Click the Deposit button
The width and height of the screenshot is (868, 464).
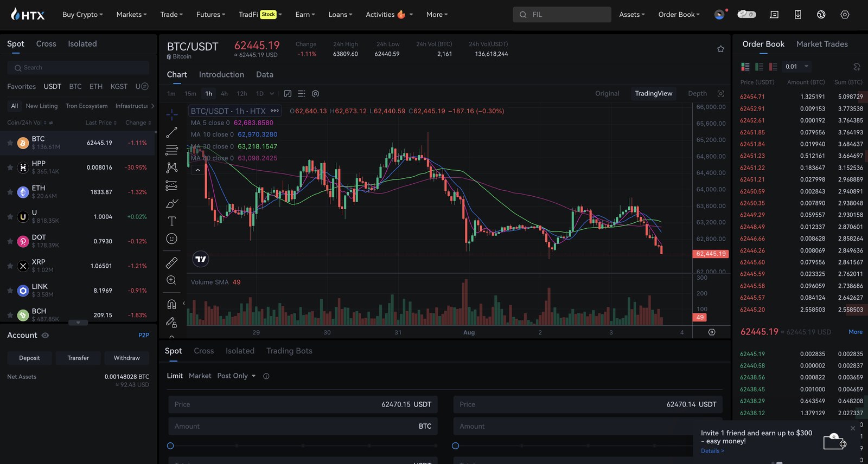29,358
